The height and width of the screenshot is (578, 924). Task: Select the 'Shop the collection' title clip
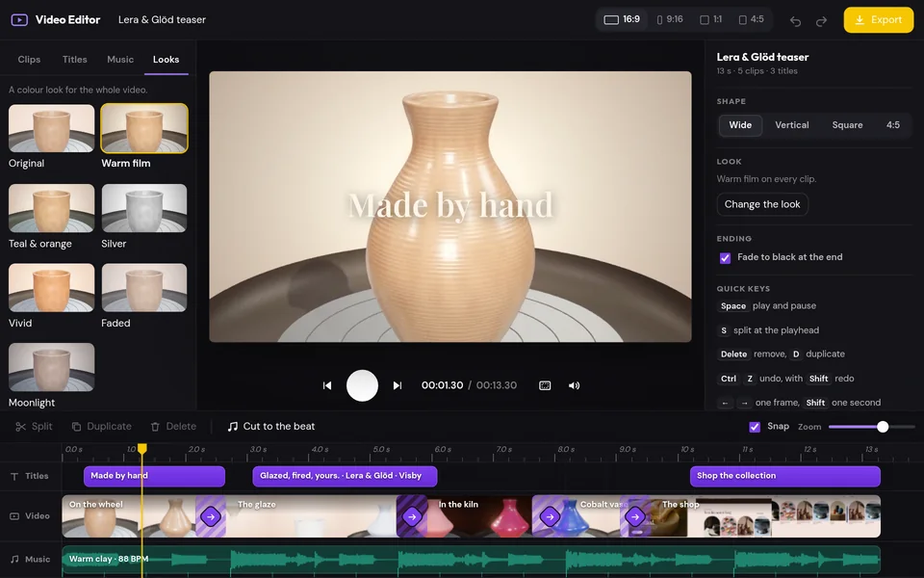pos(785,476)
